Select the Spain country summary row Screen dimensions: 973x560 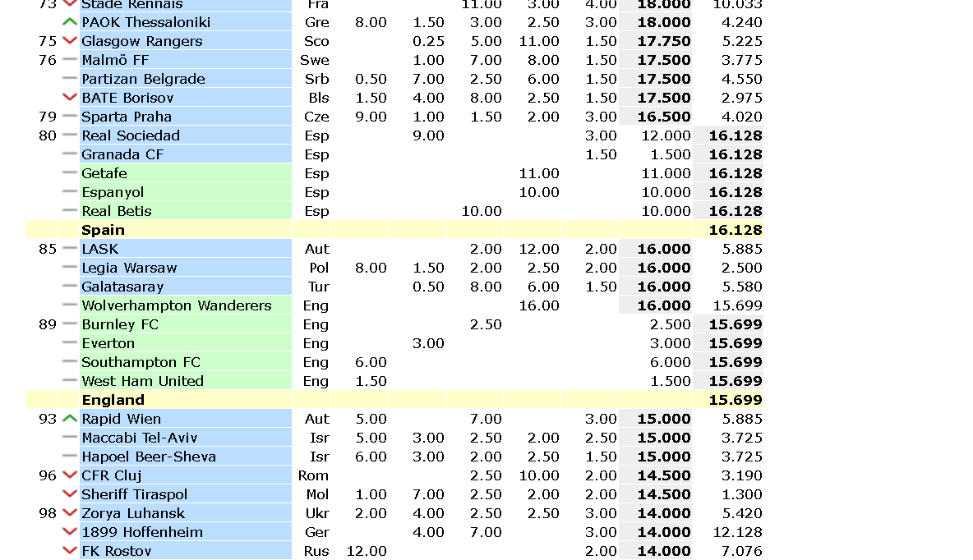[x=394, y=230]
